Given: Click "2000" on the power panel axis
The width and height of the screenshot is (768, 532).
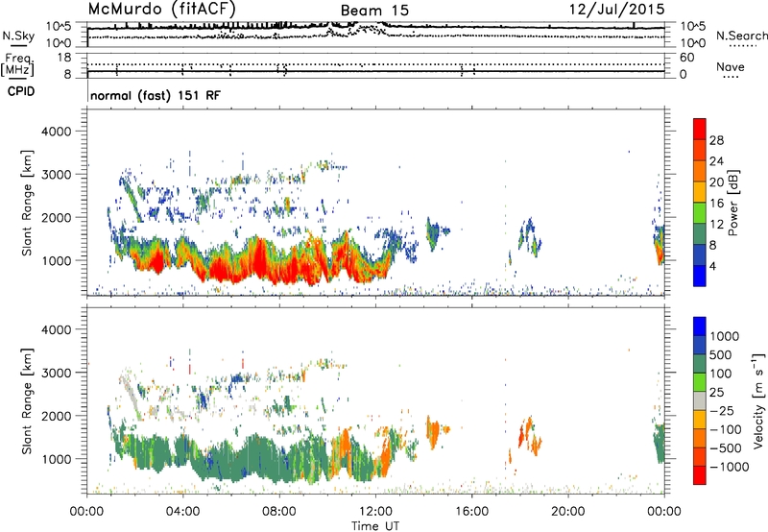Looking at the screenshot, I should click(x=56, y=217).
